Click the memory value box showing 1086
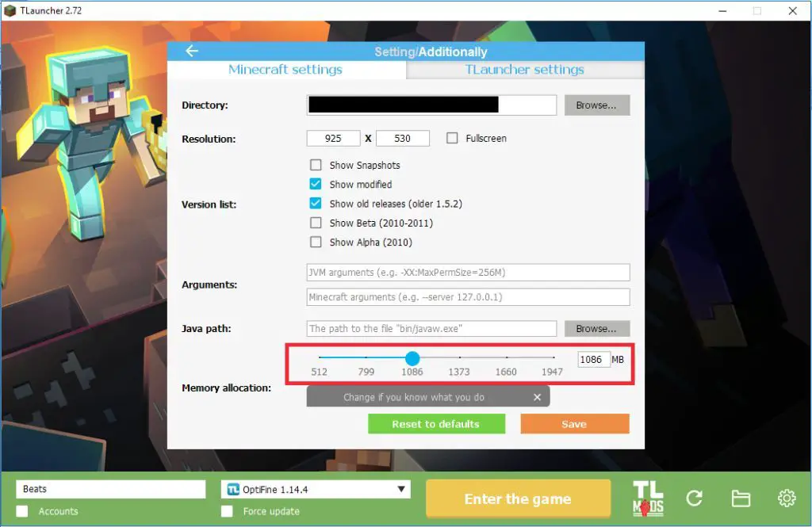Viewport: 812px width, 527px height. (x=593, y=359)
